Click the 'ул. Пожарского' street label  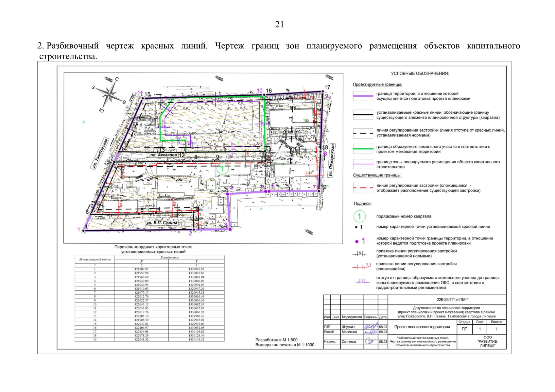[332, 160]
